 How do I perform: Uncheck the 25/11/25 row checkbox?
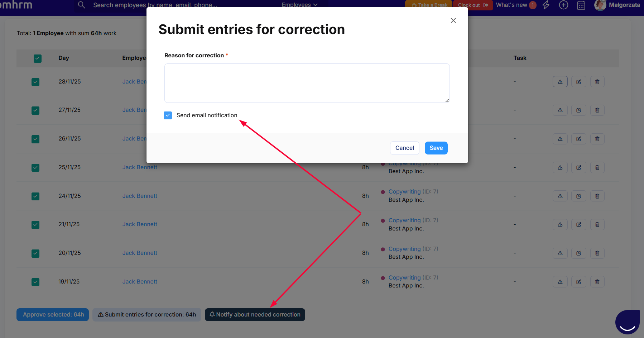35,167
